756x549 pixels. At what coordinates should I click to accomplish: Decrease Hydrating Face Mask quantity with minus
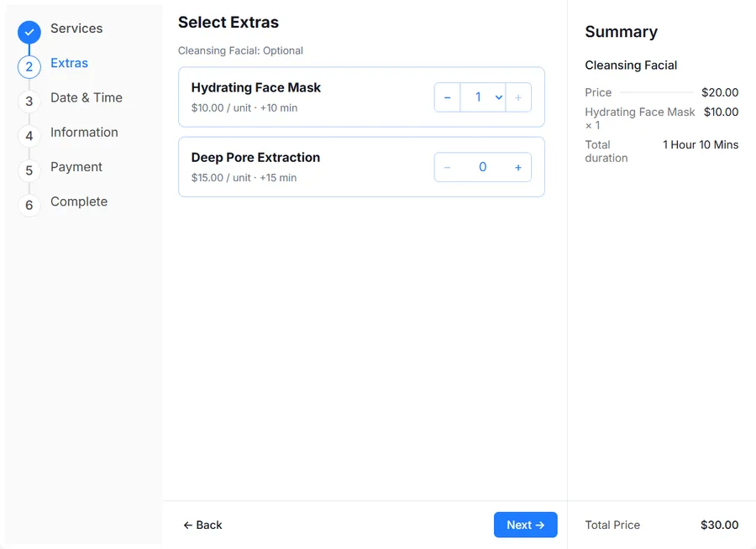(x=448, y=97)
